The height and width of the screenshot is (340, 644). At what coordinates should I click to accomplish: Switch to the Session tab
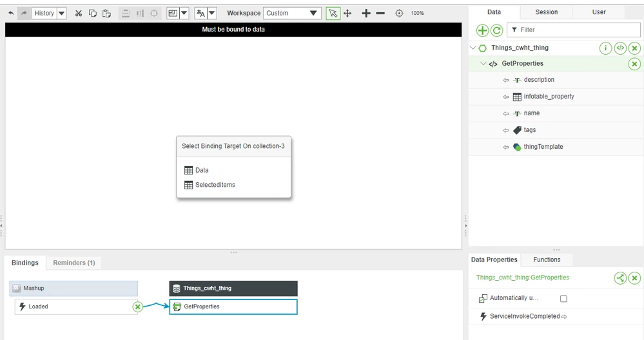(547, 12)
